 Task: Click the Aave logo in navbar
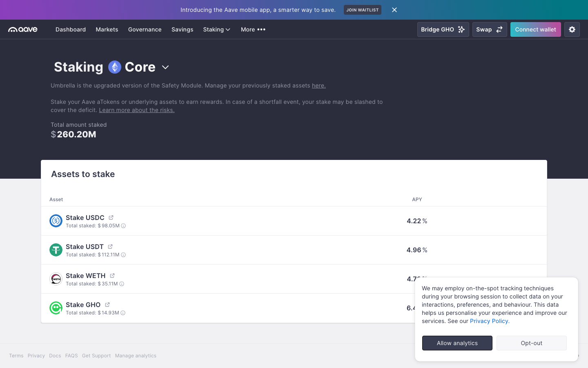pos(23,29)
